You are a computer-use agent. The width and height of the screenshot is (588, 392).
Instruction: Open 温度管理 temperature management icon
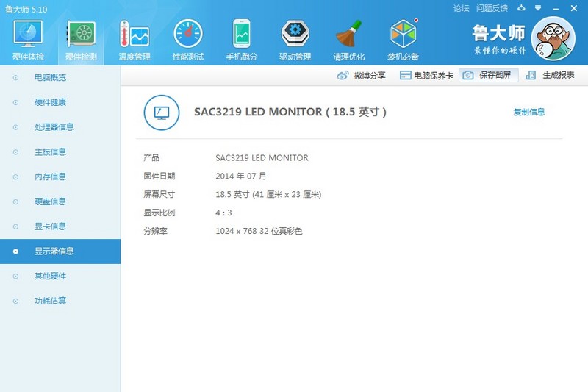[135, 34]
